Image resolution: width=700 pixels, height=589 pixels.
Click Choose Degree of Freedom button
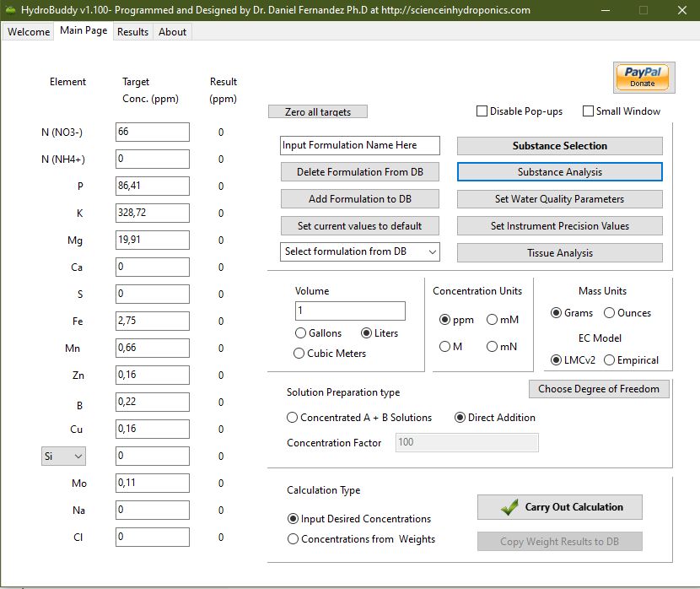click(600, 389)
